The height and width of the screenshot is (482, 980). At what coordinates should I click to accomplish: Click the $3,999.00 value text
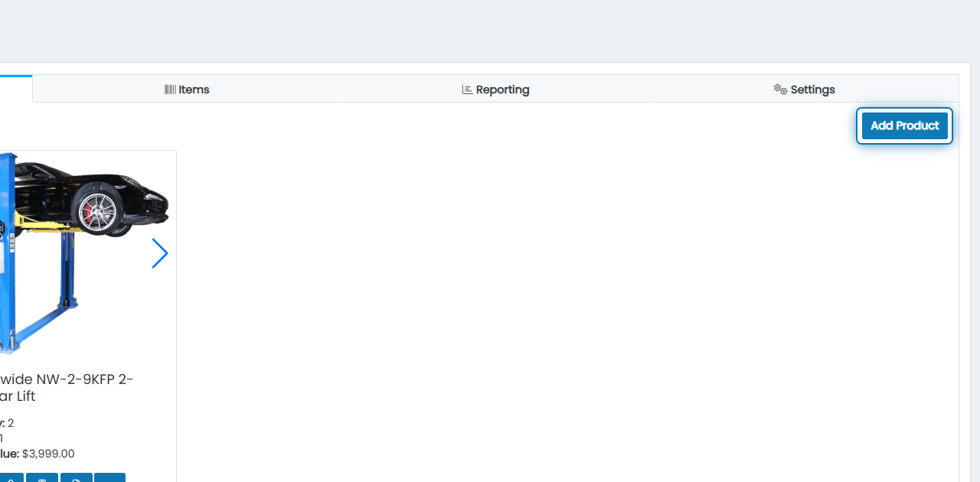click(x=48, y=454)
